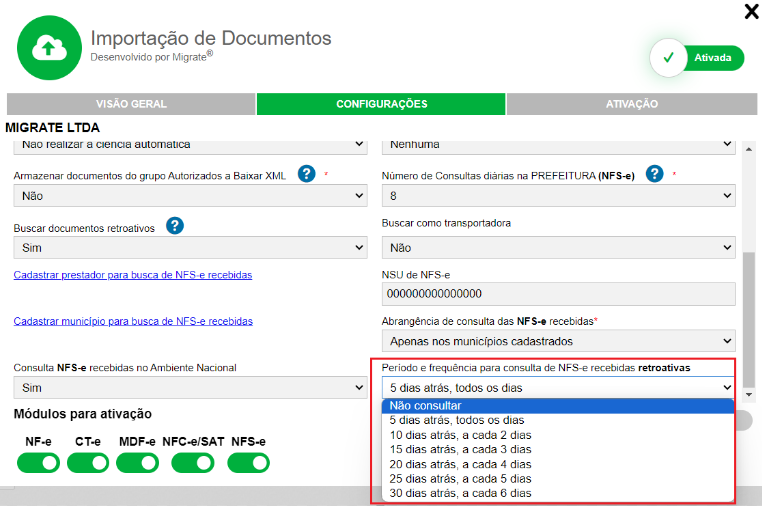Toggle the NFS-e module switch
The width and height of the screenshot is (763, 506).
[x=248, y=463]
